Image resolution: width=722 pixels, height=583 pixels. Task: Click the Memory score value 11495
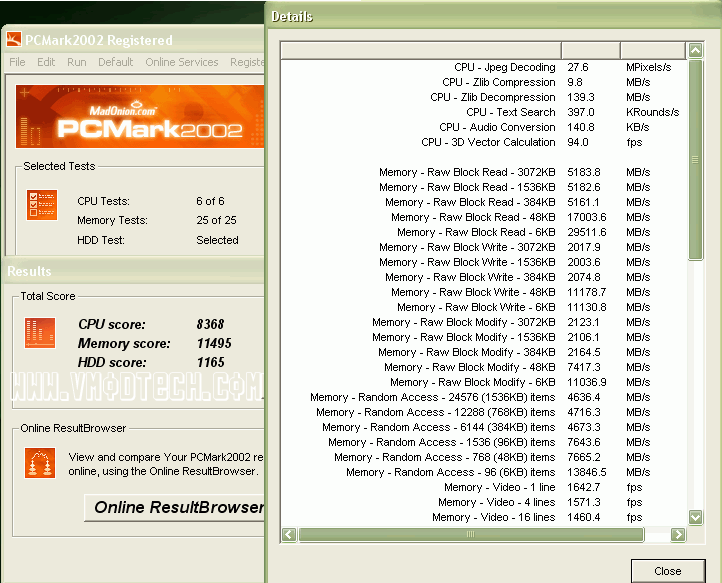tap(214, 344)
